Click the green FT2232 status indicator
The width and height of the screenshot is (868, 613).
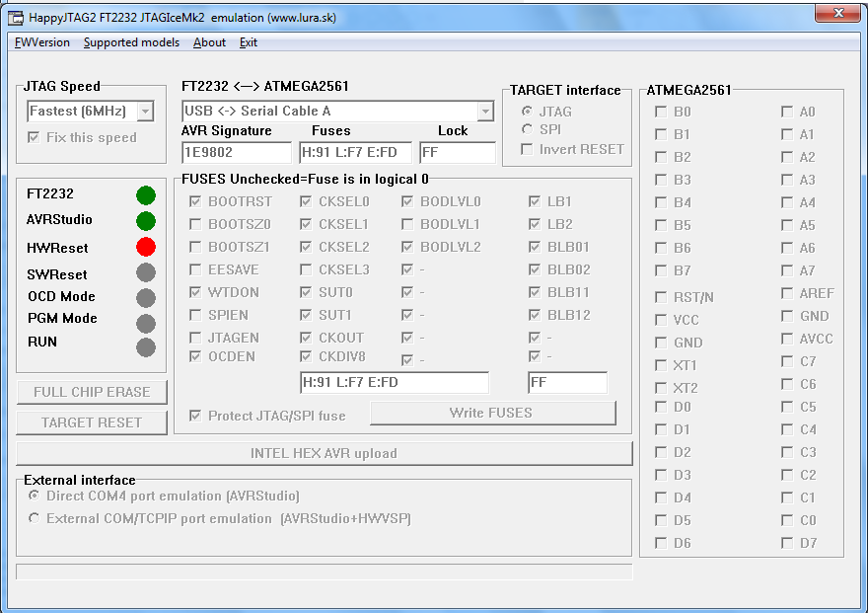pos(146,195)
